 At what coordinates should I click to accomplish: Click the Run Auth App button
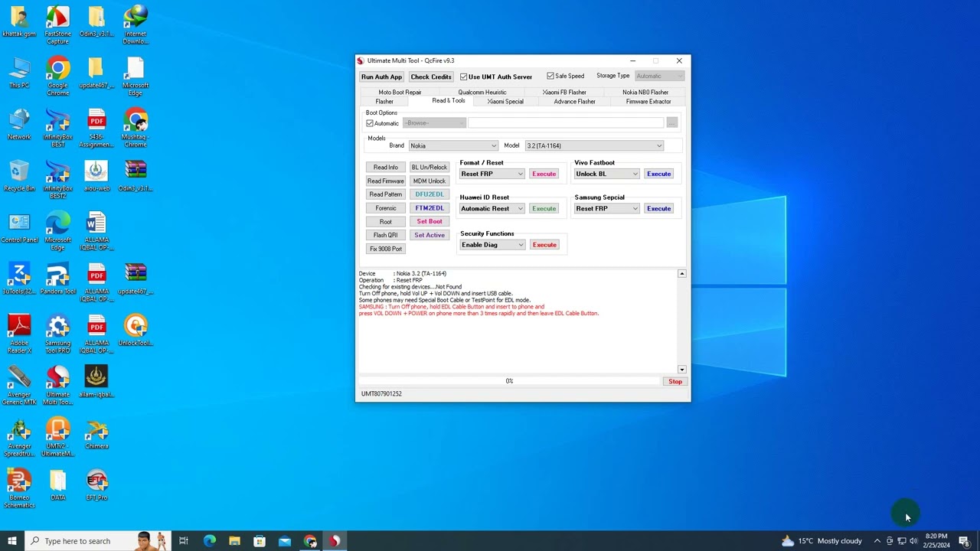coord(381,77)
